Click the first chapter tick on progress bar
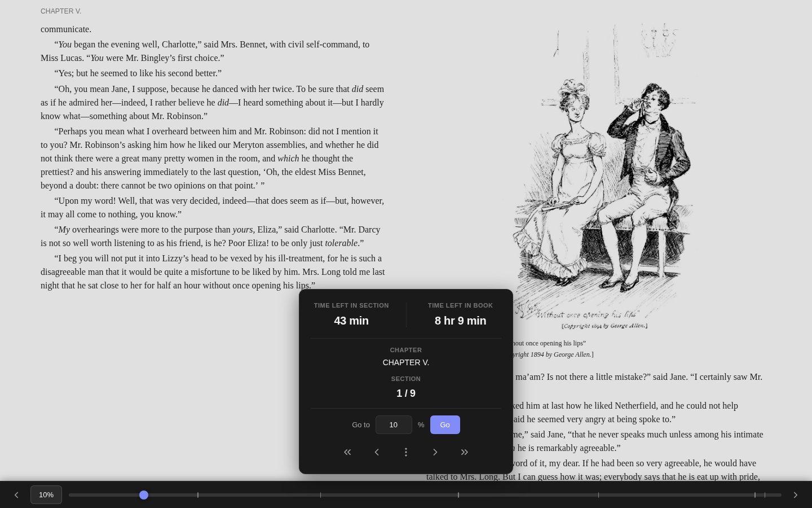 click(x=198, y=495)
